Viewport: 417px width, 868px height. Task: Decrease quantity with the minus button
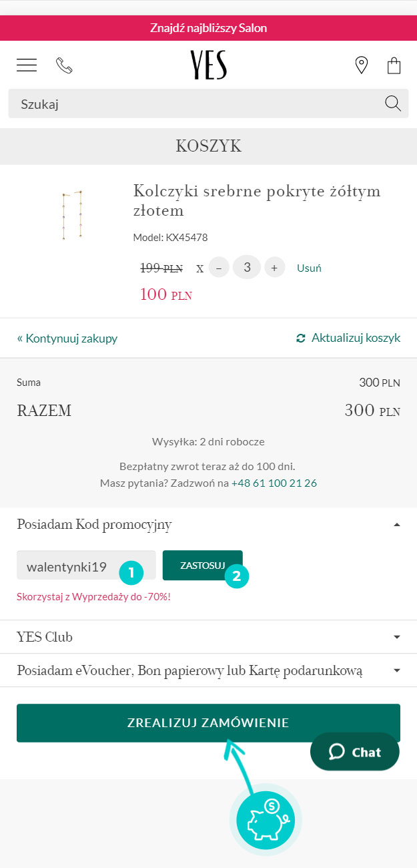(219, 268)
